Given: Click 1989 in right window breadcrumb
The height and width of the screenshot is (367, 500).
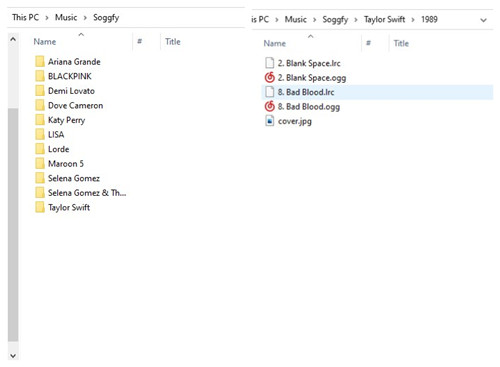Looking at the screenshot, I should coord(429,19).
